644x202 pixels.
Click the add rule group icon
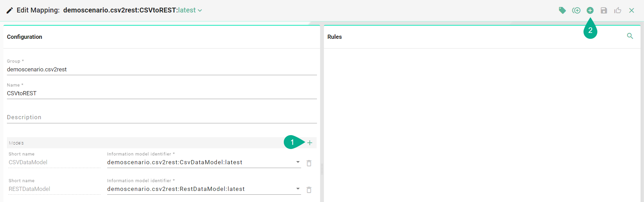[x=576, y=10]
